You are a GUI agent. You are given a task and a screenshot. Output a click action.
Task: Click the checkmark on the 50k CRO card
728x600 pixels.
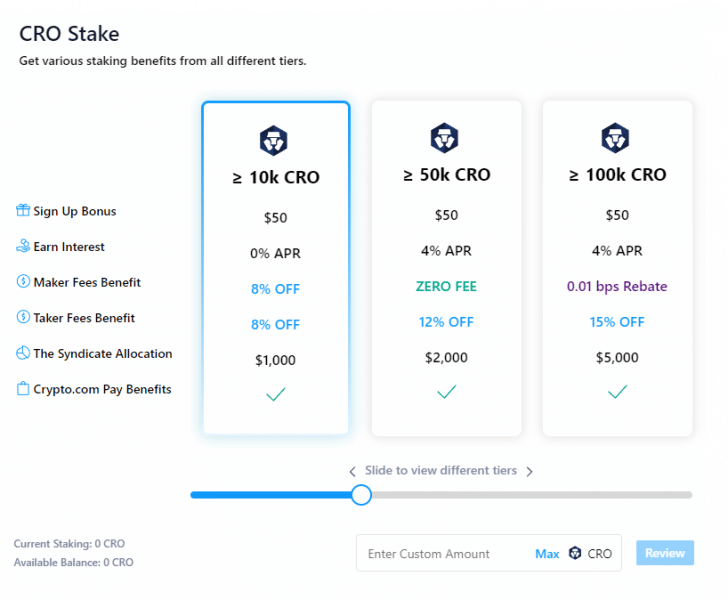click(446, 392)
